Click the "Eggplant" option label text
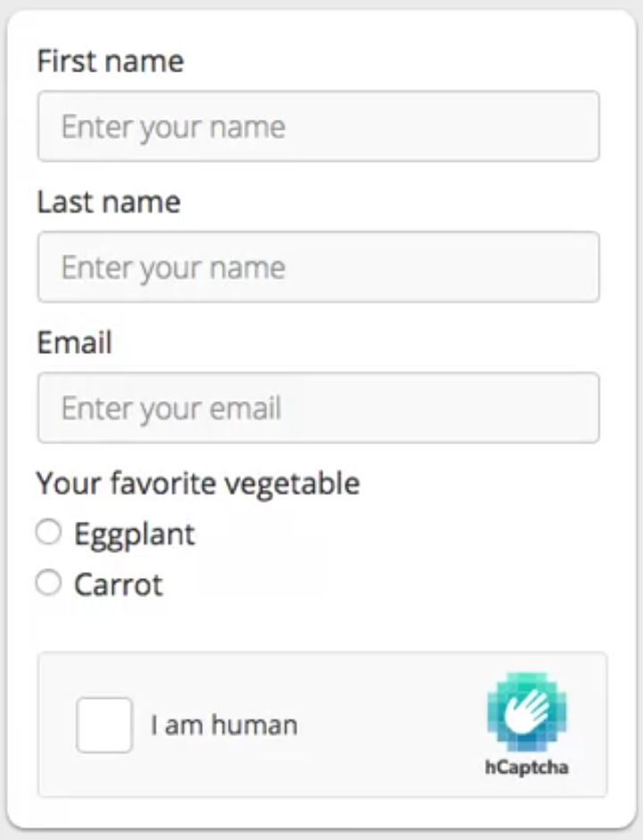The image size is (643, 840). coord(134,534)
